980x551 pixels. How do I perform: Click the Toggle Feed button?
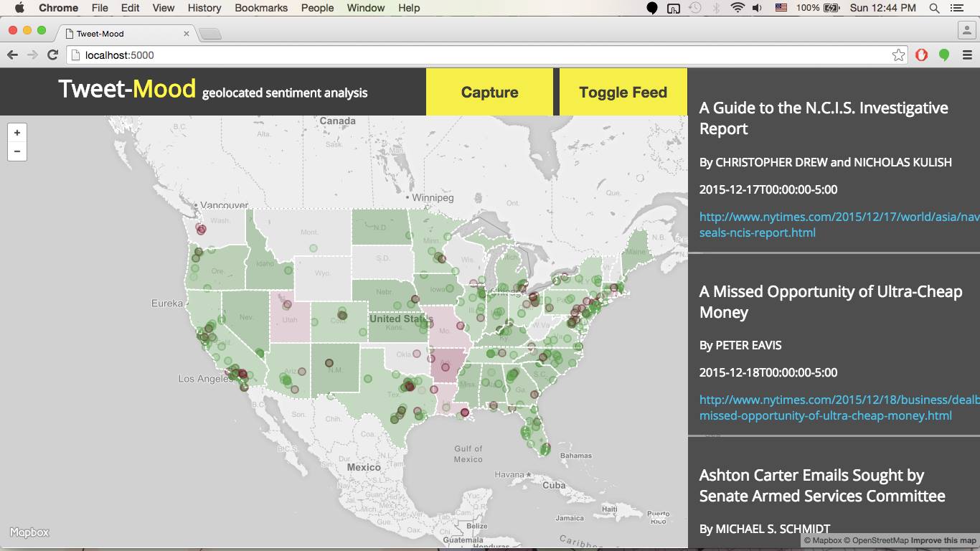click(623, 92)
